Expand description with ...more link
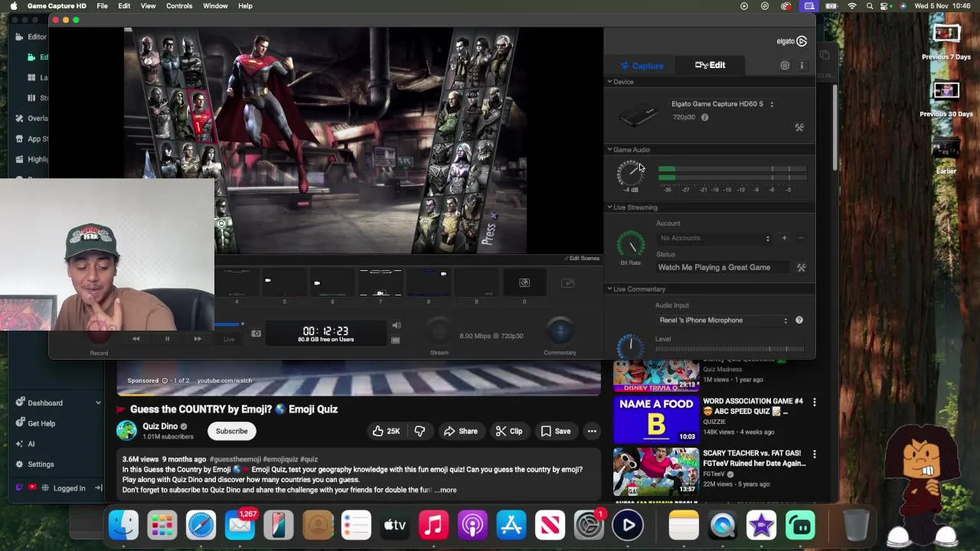Screen dimensions: 980x551 [x=446, y=490]
